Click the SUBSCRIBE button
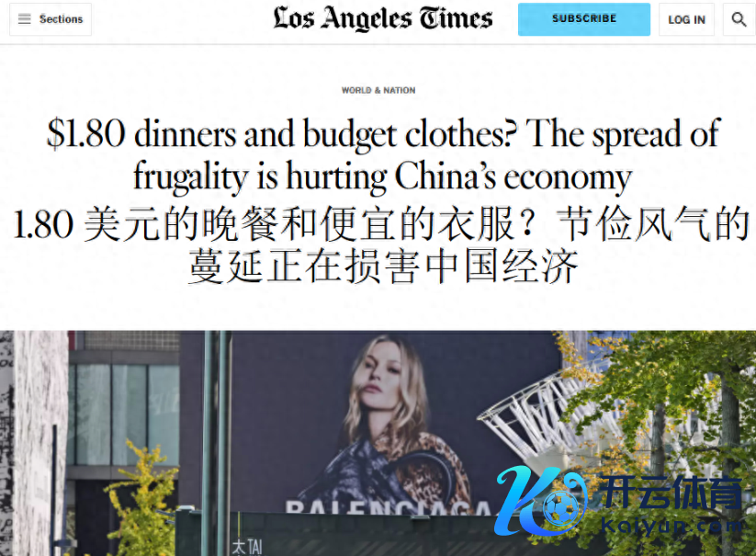This screenshot has height=556, width=756. click(x=584, y=18)
